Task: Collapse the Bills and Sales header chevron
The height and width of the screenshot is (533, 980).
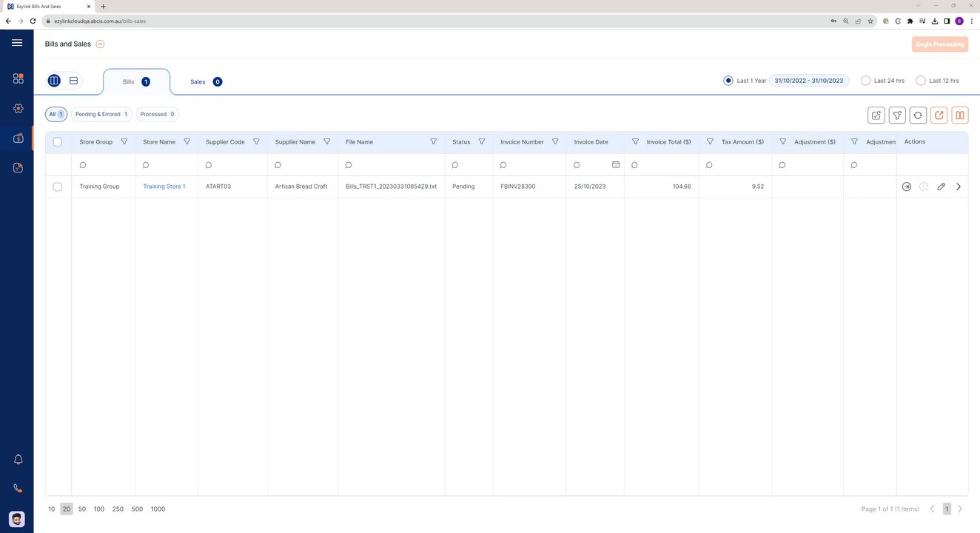Action: pyautogui.click(x=100, y=44)
